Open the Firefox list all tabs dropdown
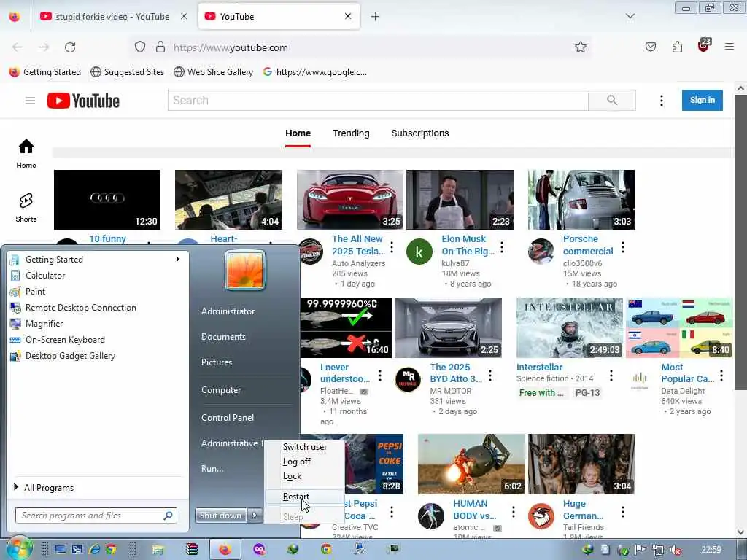 [630, 16]
